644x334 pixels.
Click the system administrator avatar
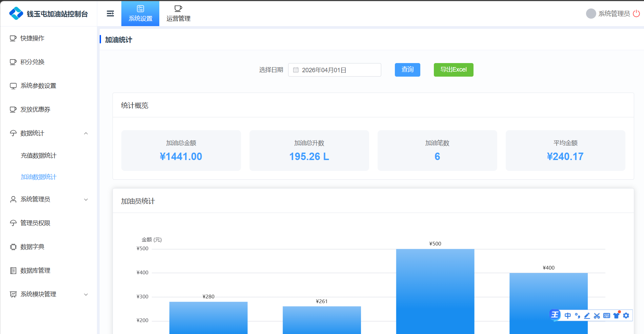click(x=591, y=14)
